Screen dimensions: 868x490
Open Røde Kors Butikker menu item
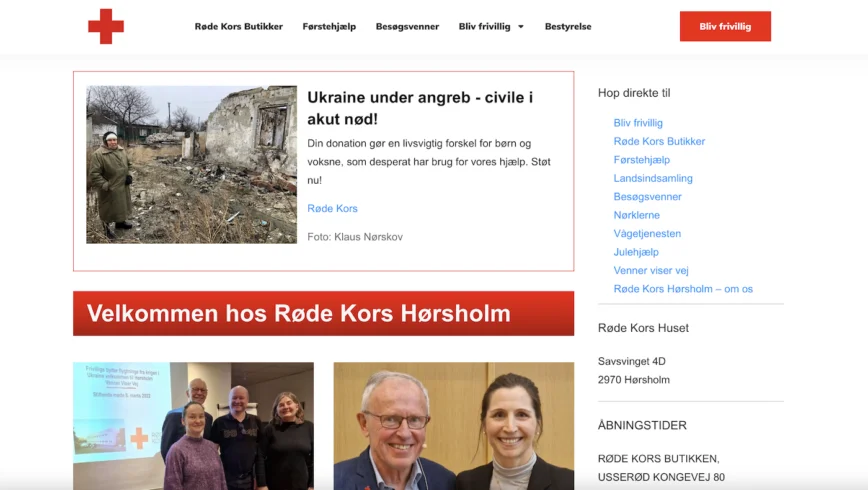[x=239, y=27]
